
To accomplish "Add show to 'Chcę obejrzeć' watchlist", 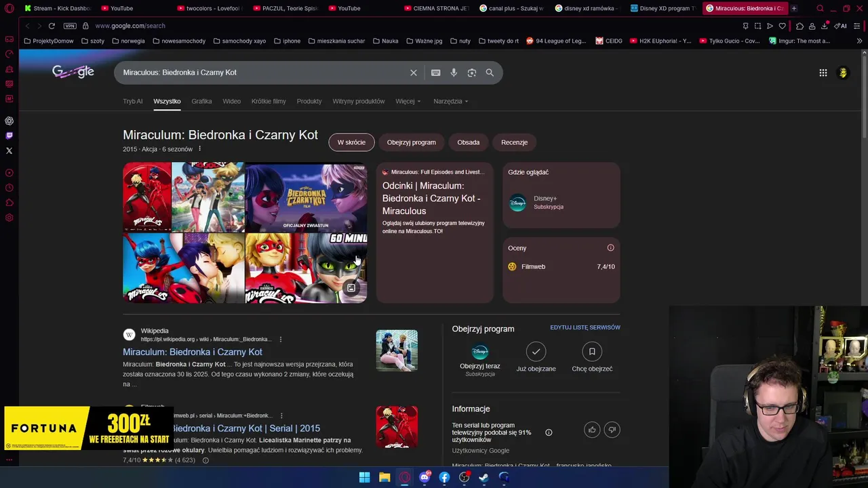I will [592, 357].
